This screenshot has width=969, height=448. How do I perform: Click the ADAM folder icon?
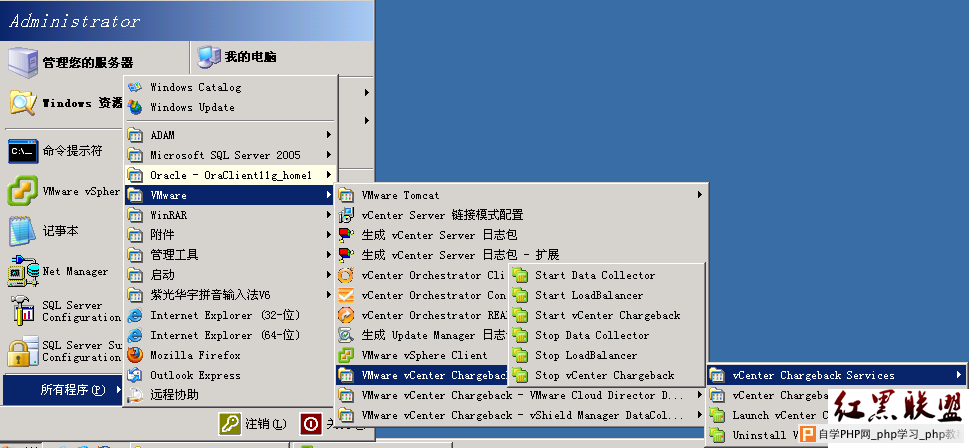135,135
